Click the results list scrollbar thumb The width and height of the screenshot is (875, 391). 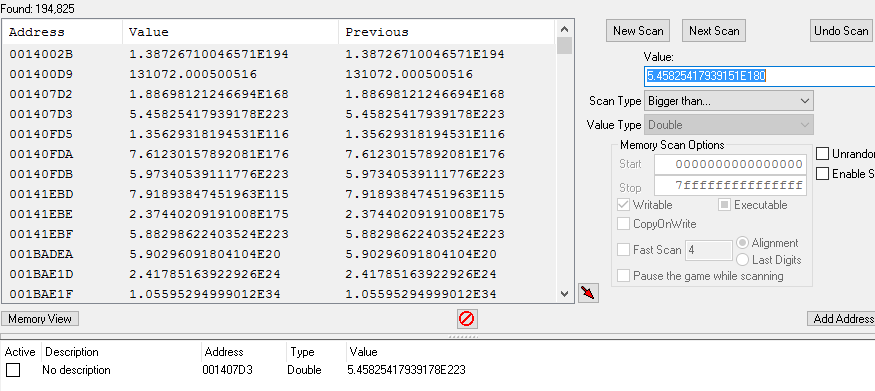564,45
